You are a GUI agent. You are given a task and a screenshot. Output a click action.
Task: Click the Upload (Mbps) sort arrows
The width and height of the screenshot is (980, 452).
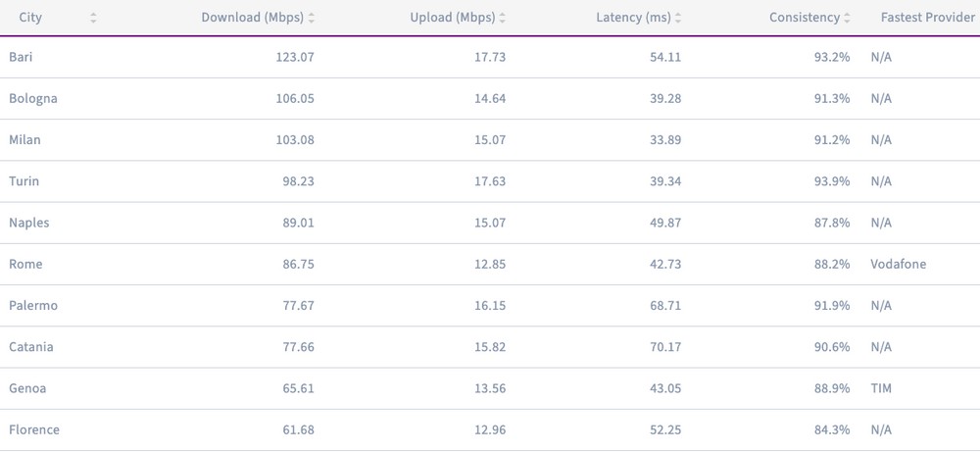tap(503, 18)
